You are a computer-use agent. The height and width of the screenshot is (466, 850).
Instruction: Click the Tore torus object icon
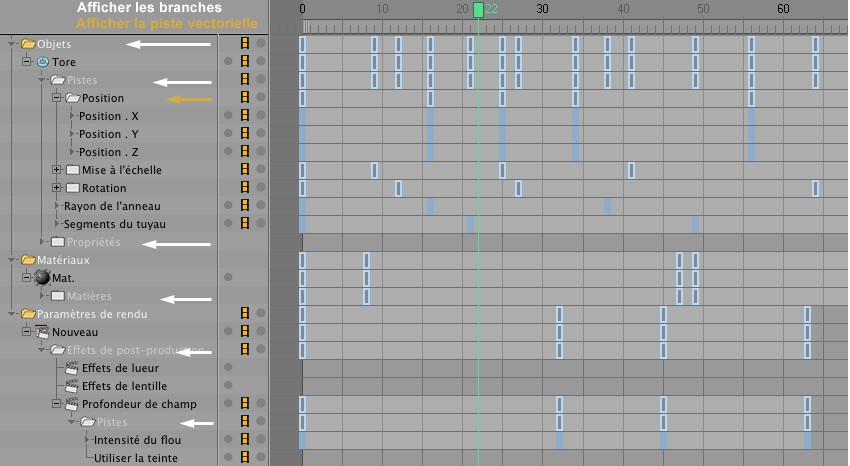(x=42, y=62)
